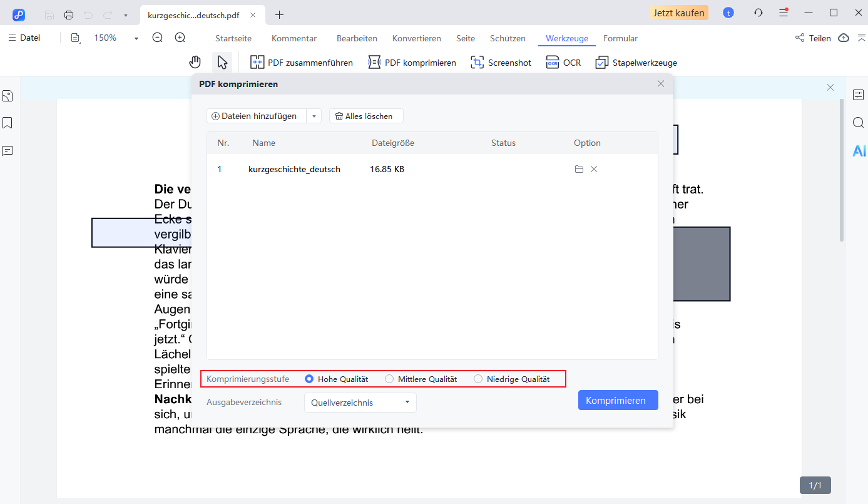Switch to the Bearbeiten tab
Viewport: 868px width, 504px height.
tap(357, 38)
